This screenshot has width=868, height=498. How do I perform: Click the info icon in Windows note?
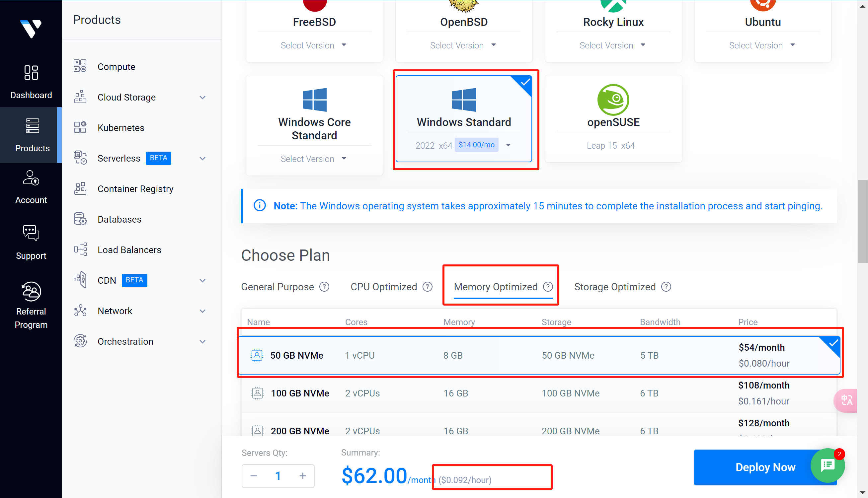tap(259, 206)
